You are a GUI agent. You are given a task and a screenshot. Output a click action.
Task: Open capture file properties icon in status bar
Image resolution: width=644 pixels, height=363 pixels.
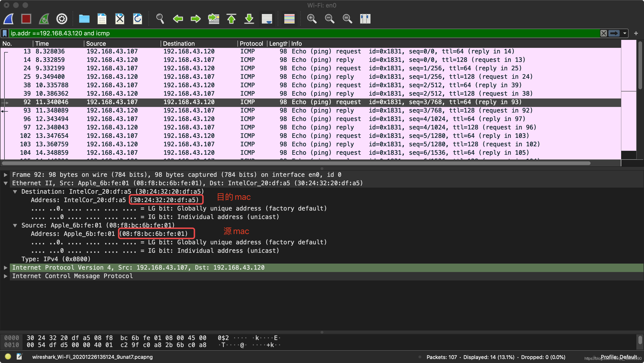coord(19,356)
